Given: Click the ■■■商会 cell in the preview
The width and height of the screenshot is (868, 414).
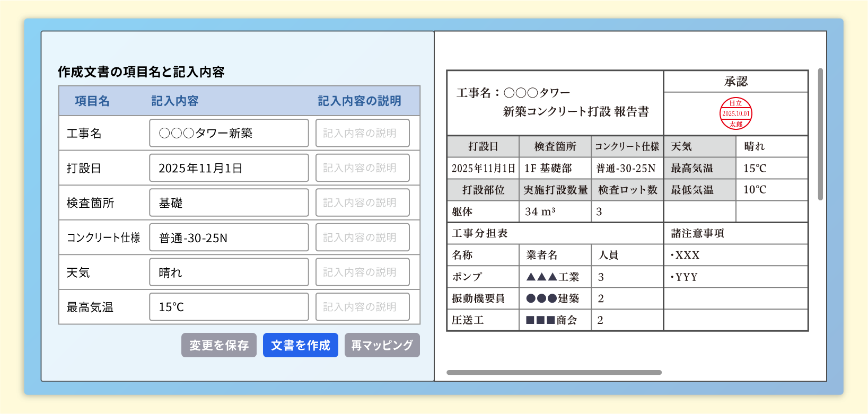Looking at the screenshot, I should click(555, 320).
